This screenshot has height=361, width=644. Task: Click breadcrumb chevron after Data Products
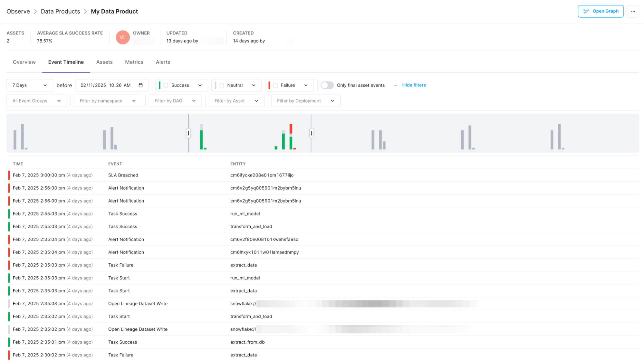coord(85,12)
